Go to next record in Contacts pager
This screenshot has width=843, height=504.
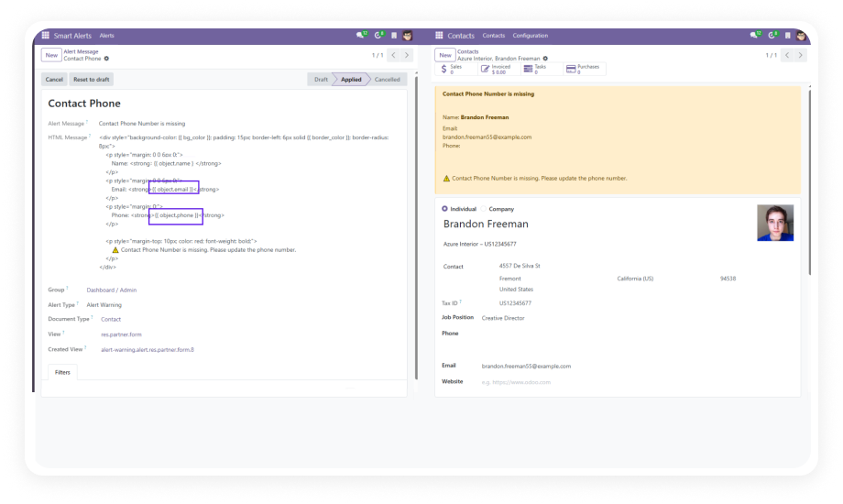pos(801,55)
